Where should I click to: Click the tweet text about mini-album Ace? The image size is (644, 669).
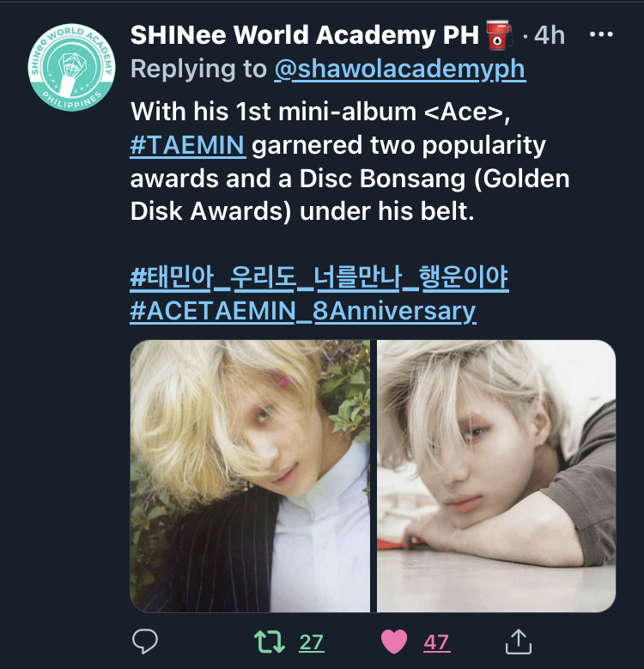coord(349,161)
